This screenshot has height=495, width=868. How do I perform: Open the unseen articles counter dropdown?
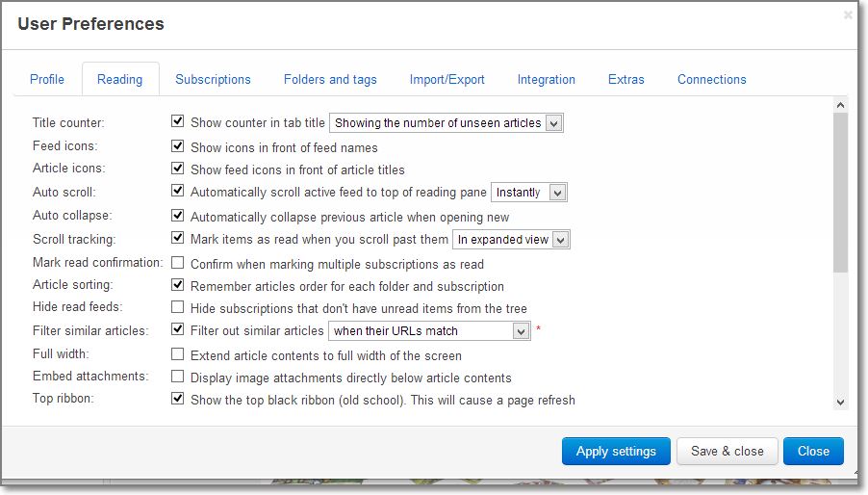click(x=447, y=123)
